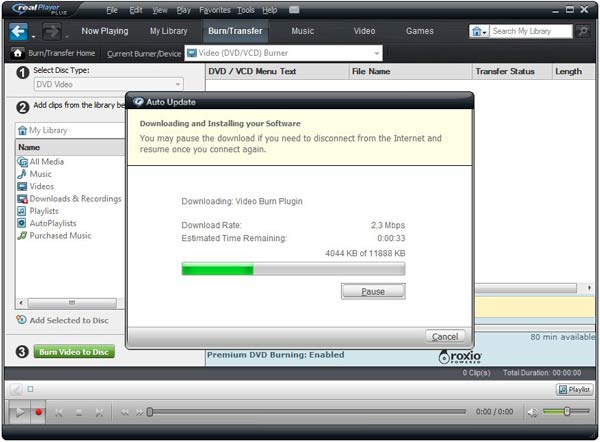Click Burn/Transfer Home link

click(62, 53)
